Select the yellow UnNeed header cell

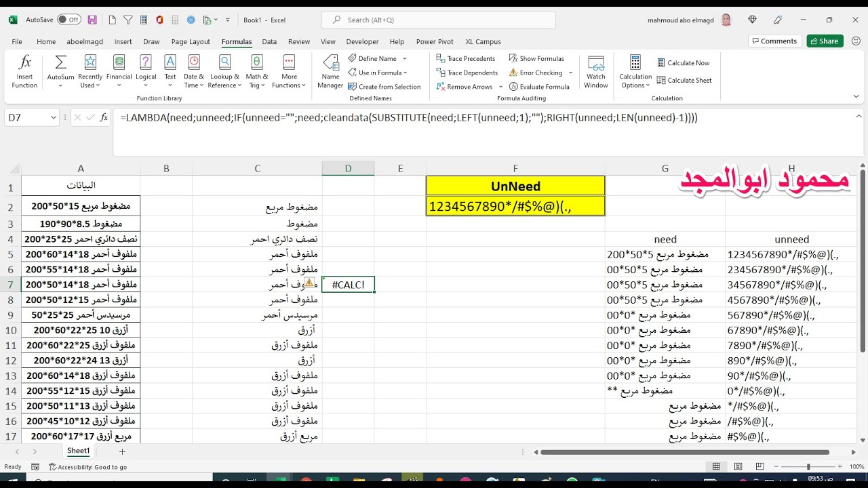[x=515, y=186]
